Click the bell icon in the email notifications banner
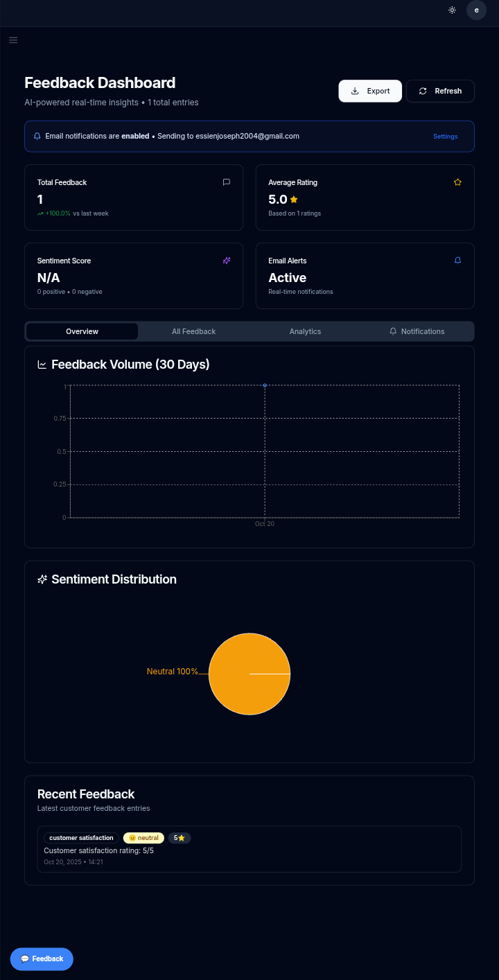499x980 pixels. click(37, 136)
